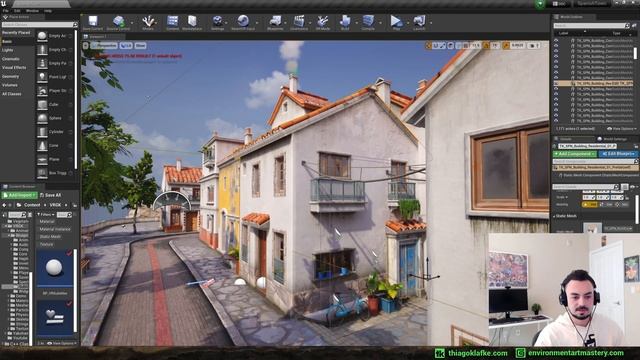
Task: Click the camera speed icon in viewport
Action: 533,46
